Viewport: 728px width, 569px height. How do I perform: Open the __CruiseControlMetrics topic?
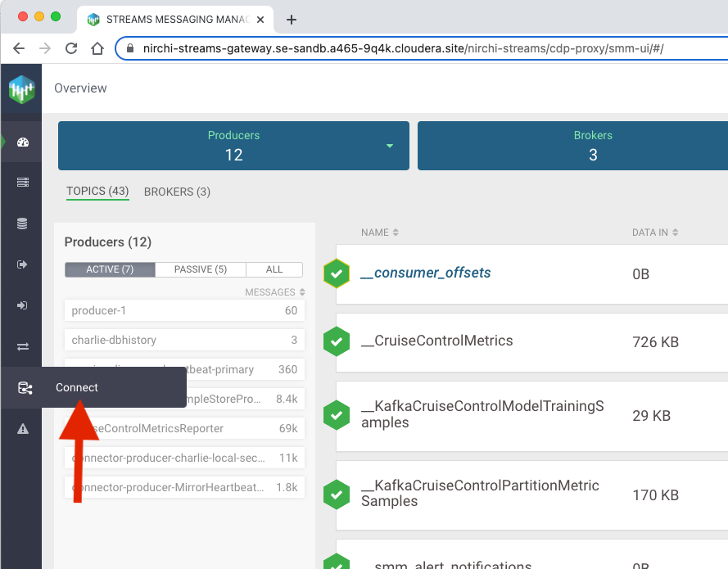[437, 341]
